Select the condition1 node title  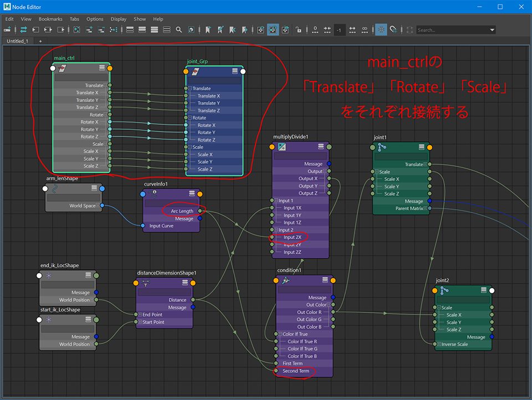click(x=289, y=271)
